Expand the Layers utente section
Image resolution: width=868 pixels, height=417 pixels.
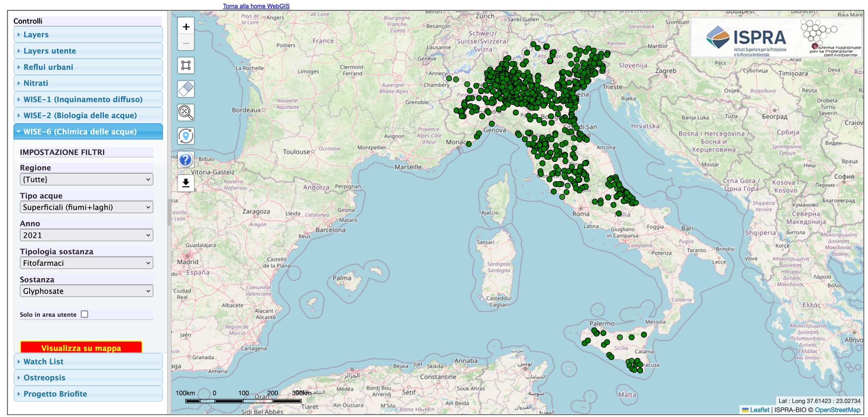tap(88, 51)
